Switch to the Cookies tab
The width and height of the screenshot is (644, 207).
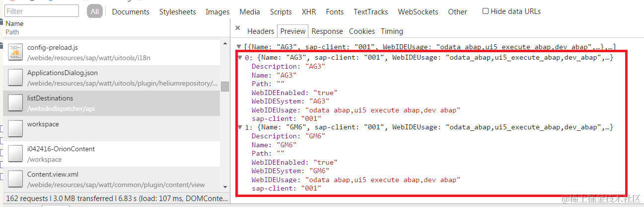click(362, 31)
